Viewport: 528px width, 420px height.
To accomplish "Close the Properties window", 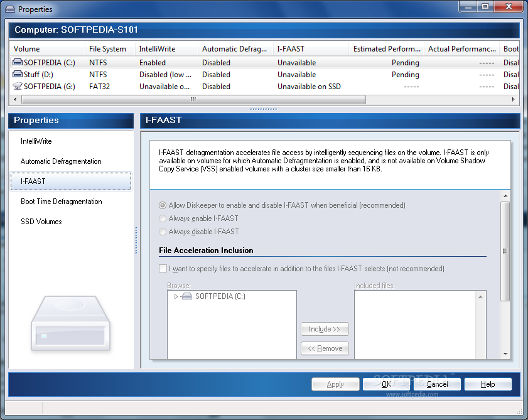I will (509, 7).
